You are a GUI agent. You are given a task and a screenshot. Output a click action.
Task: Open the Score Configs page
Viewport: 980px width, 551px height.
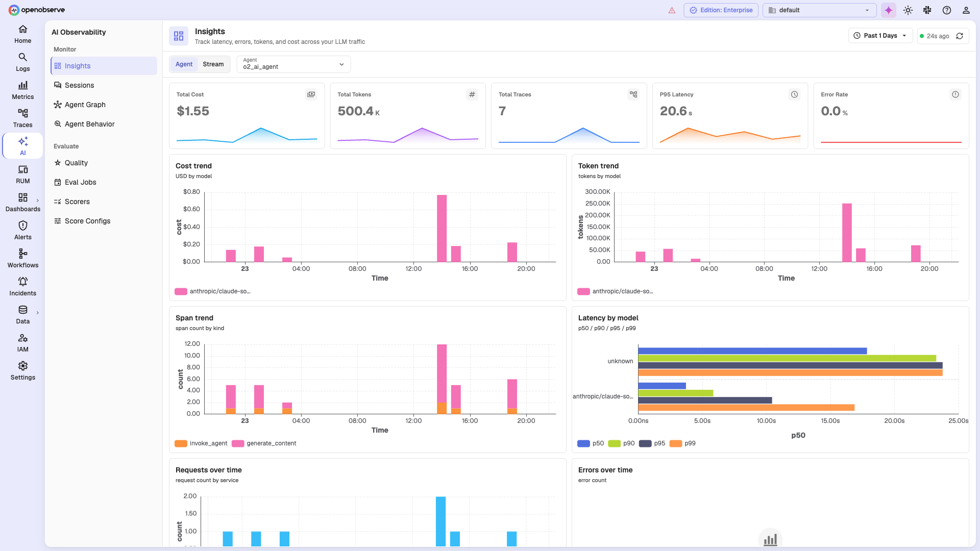[104, 221]
